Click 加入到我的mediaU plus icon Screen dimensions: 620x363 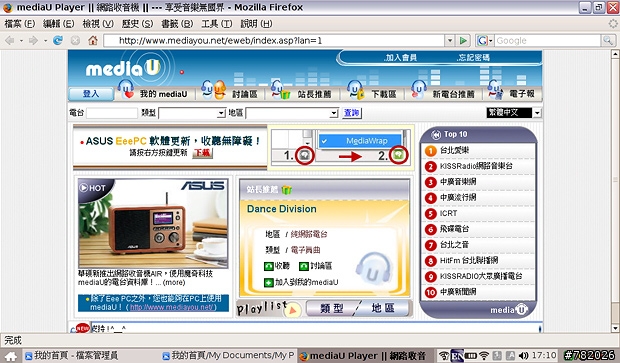[x=269, y=283]
